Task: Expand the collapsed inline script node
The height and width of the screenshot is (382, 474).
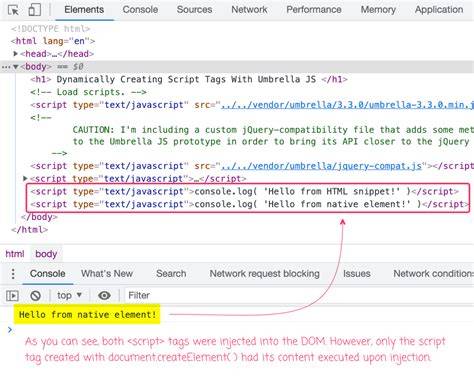Action: pos(25,179)
